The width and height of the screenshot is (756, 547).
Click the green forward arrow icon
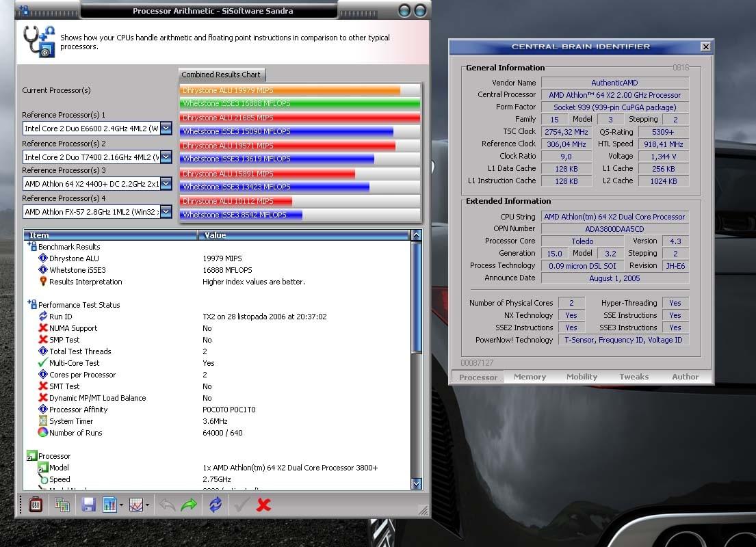click(x=189, y=505)
